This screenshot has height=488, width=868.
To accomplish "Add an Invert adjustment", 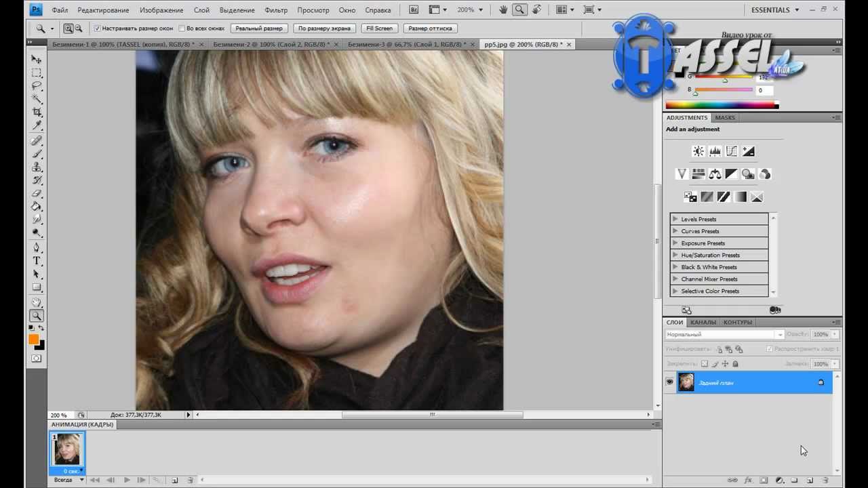I will tap(690, 197).
